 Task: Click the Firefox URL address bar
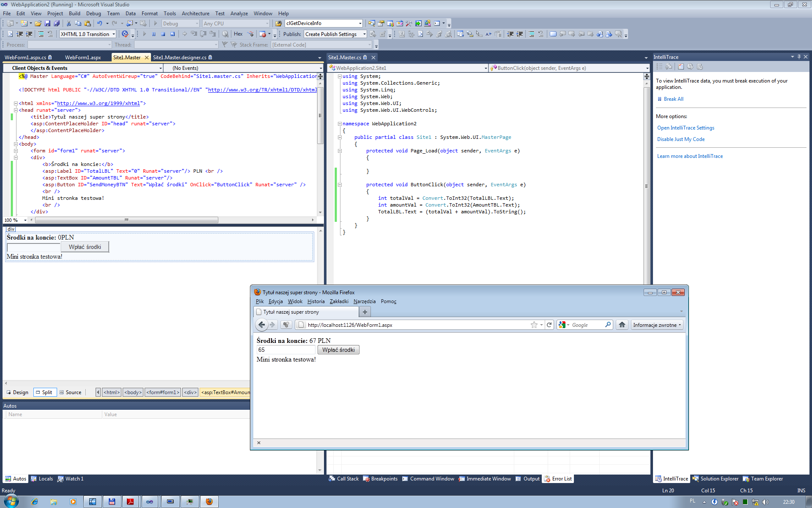(x=417, y=325)
